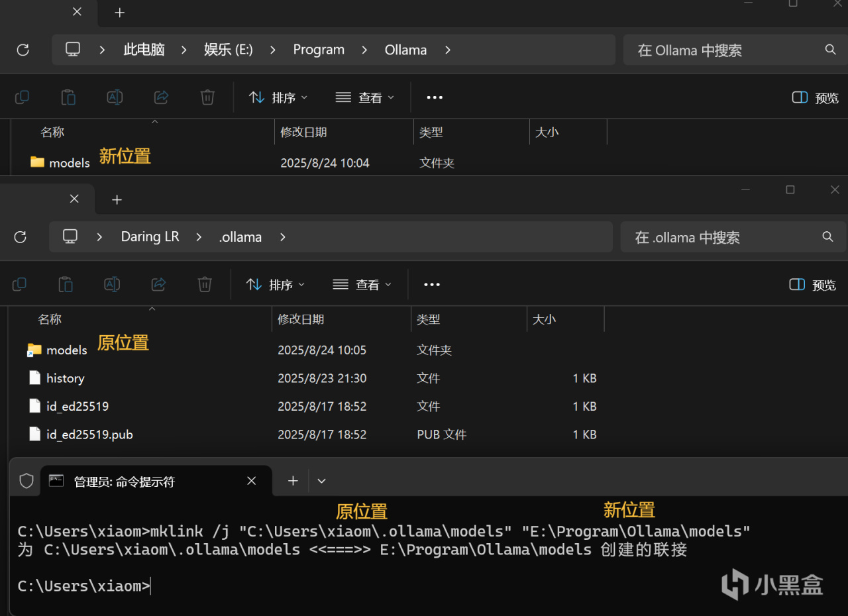Image resolution: width=848 pixels, height=616 pixels.
Task: Sort by 大小 column in Ollama window
Action: pos(547,132)
